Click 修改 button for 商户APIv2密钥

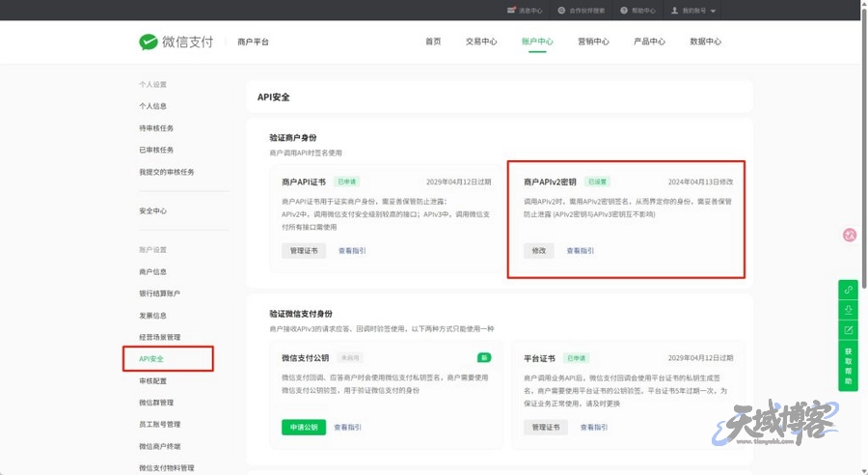click(x=538, y=250)
